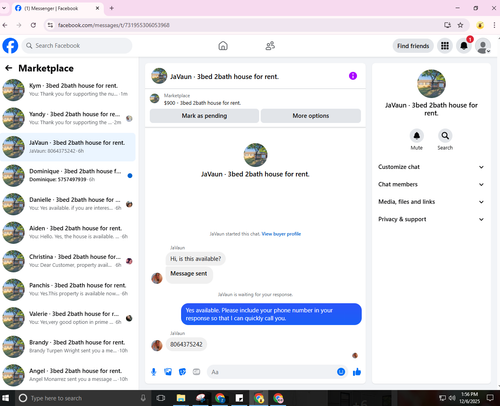Screen dimensions: 500x406
Task: Open the account profile avatar menu
Action: click(483, 46)
